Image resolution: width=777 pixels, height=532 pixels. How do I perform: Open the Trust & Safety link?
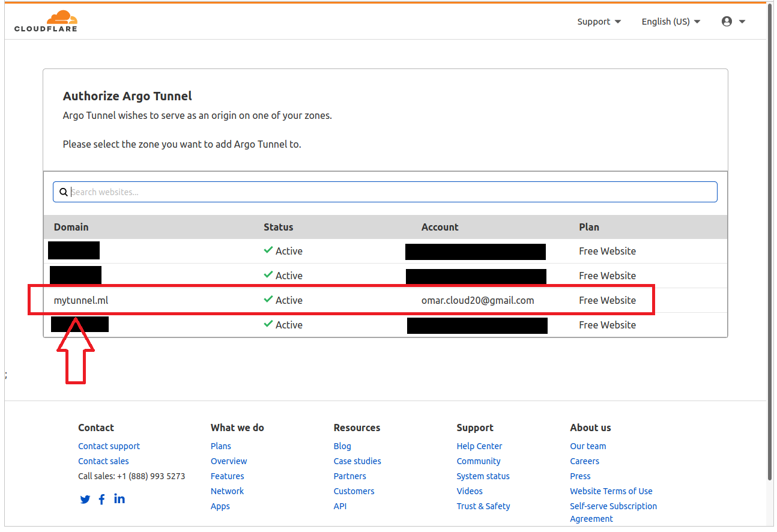pyautogui.click(x=483, y=506)
